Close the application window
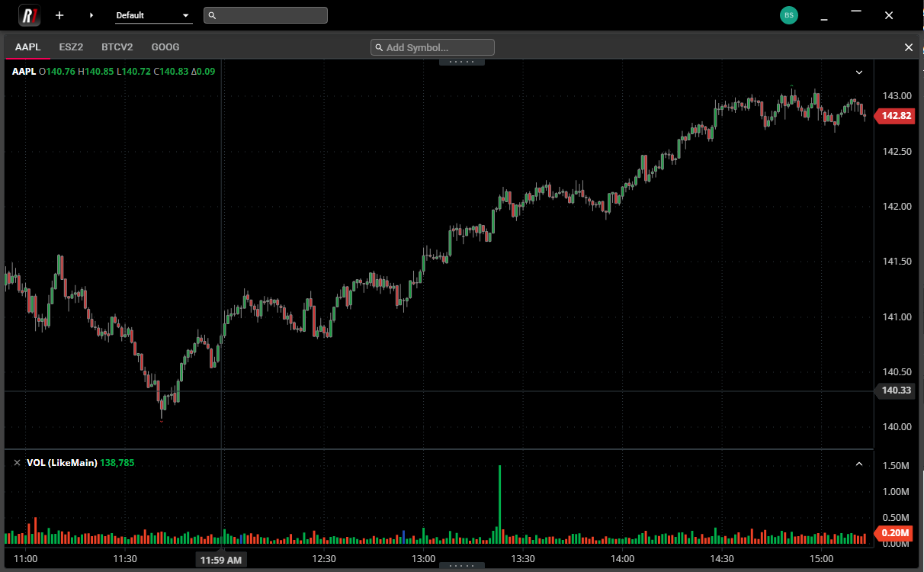This screenshot has width=924, height=572. (889, 15)
